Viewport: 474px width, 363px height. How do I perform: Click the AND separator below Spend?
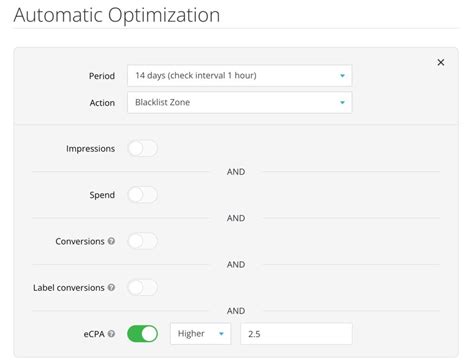[236, 218]
